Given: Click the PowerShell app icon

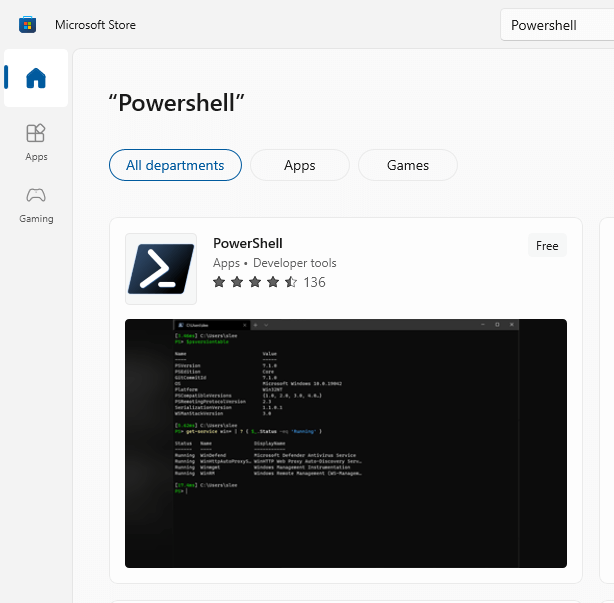Looking at the screenshot, I should (x=161, y=269).
